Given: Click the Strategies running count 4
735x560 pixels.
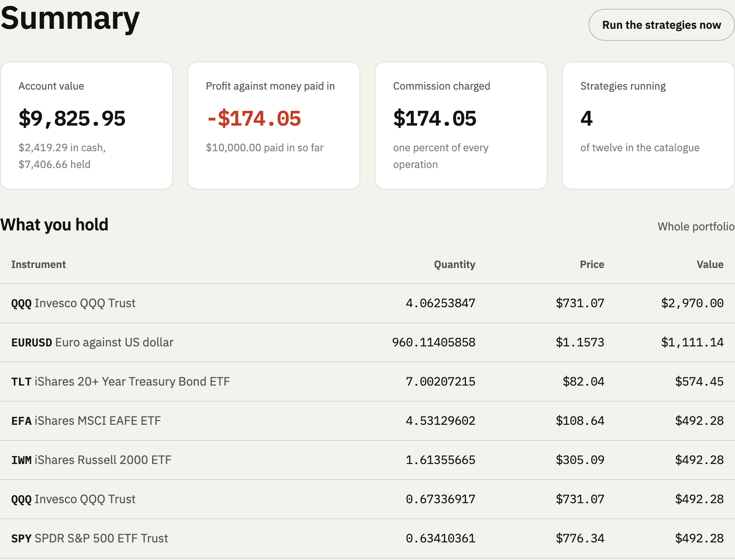Looking at the screenshot, I should pyautogui.click(x=586, y=118).
